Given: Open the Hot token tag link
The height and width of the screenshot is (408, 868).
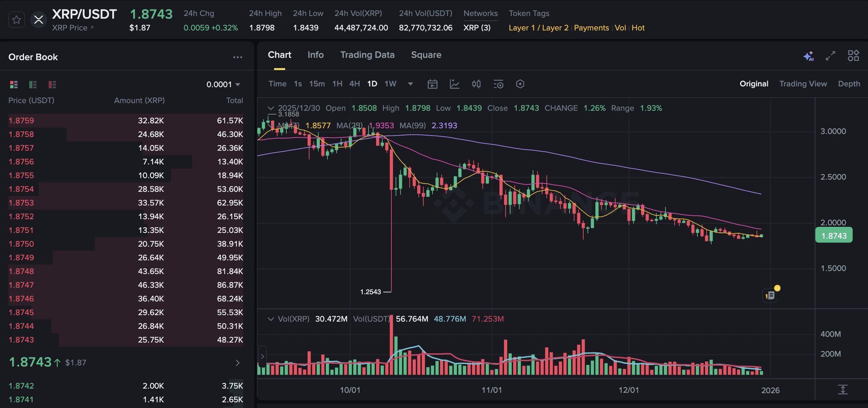Looking at the screenshot, I should point(638,28).
